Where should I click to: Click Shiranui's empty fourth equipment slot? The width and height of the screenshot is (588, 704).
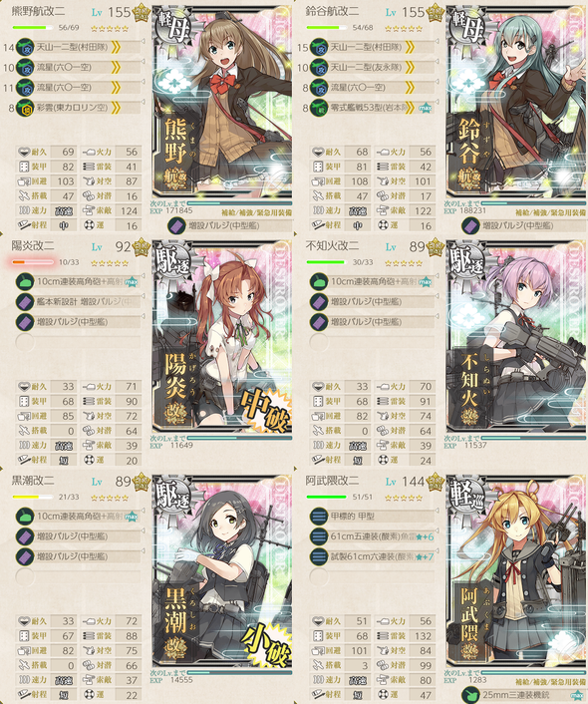coord(372,342)
